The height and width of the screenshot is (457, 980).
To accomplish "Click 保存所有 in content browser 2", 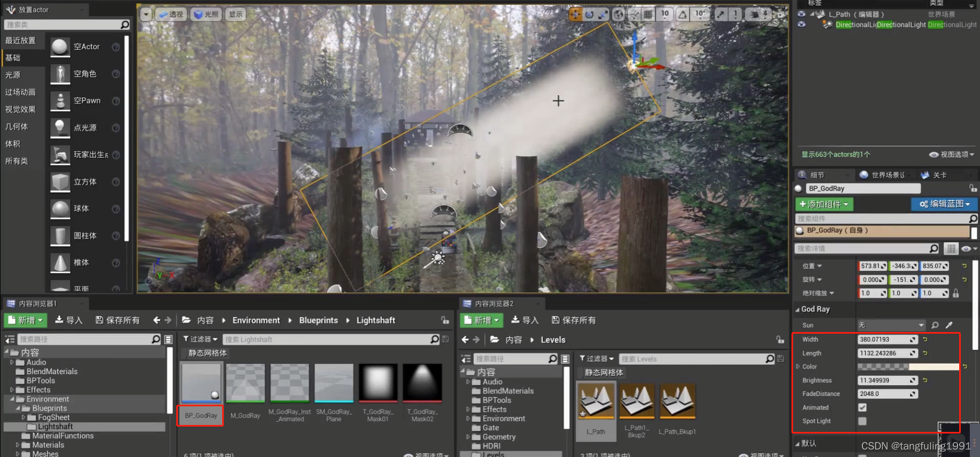I will [574, 320].
